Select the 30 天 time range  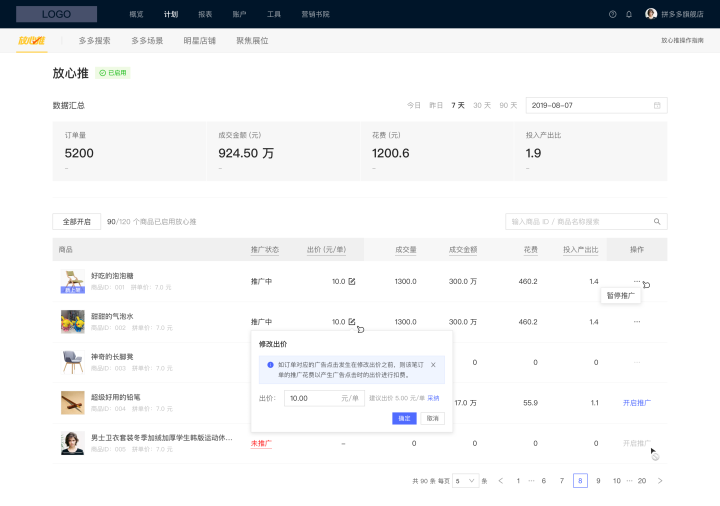click(x=482, y=105)
